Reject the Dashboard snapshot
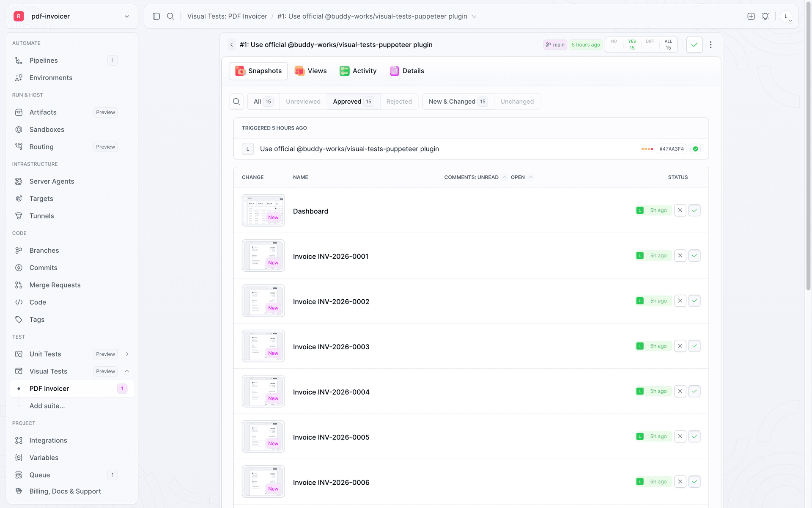 [x=680, y=210]
